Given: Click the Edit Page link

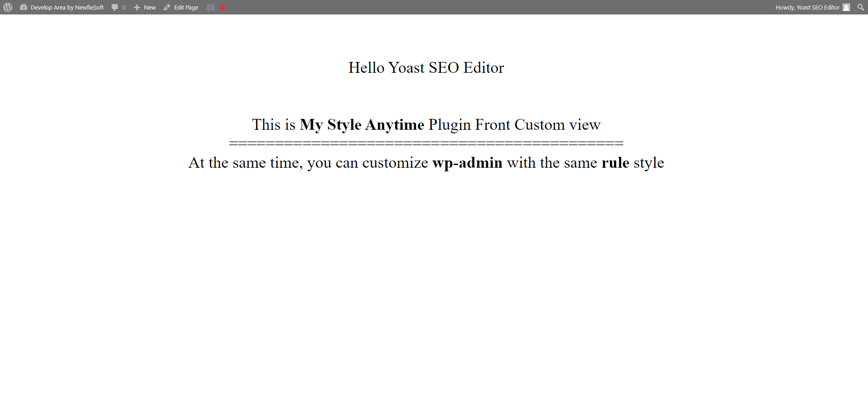Looking at the screenshot, I should point(181,7).
